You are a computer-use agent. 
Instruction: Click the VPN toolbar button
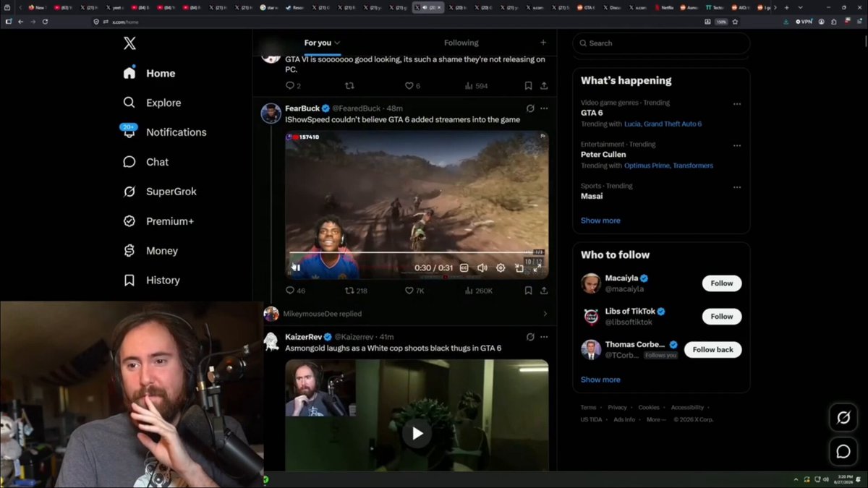804,22
